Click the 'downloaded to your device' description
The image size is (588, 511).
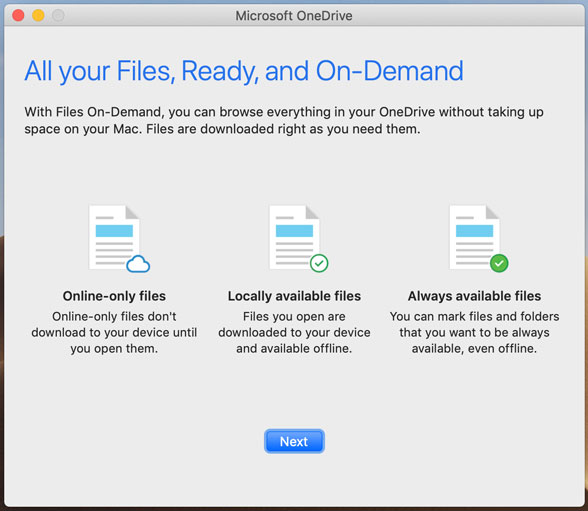294,333
